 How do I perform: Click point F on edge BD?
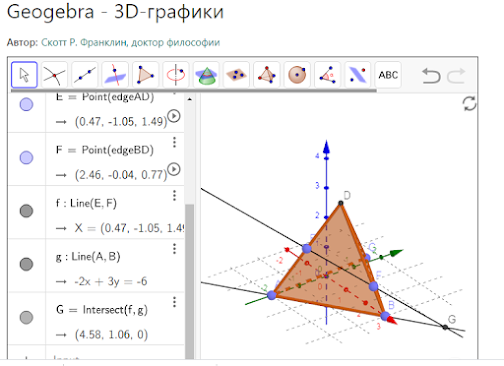coord(373,286)
